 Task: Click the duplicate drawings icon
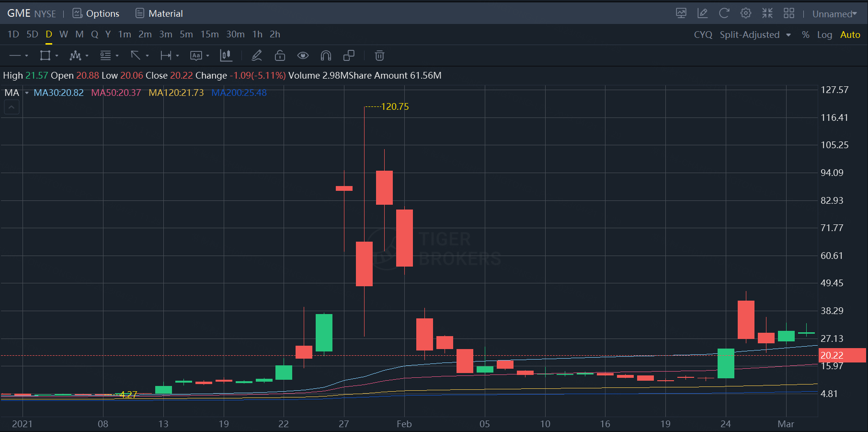pyautogui.click(x=349, y=56)
